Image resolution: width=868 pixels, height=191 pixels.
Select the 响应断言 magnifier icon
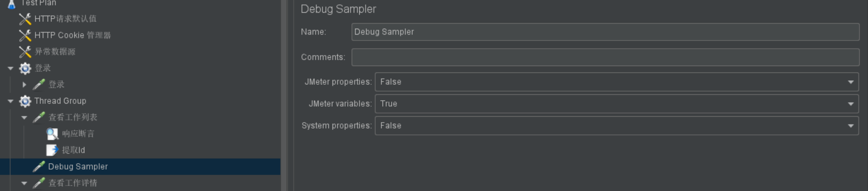(x=53, y=134)
